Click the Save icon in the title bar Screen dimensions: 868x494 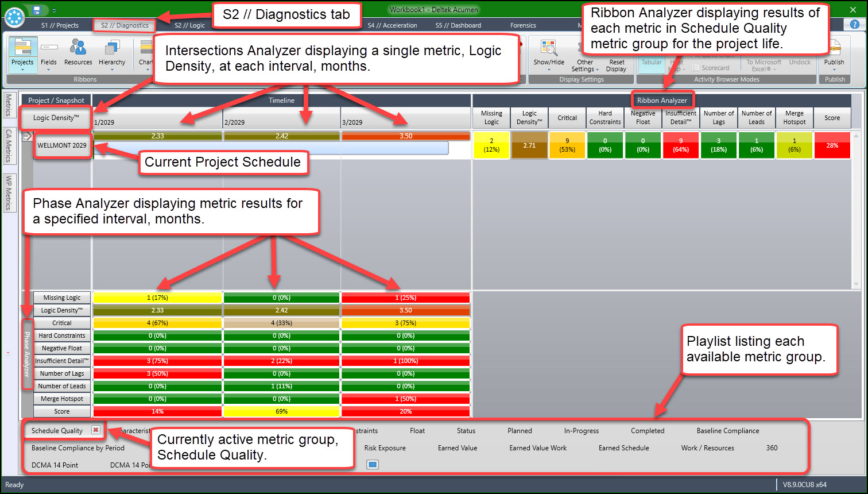click(x=37, y=10)
